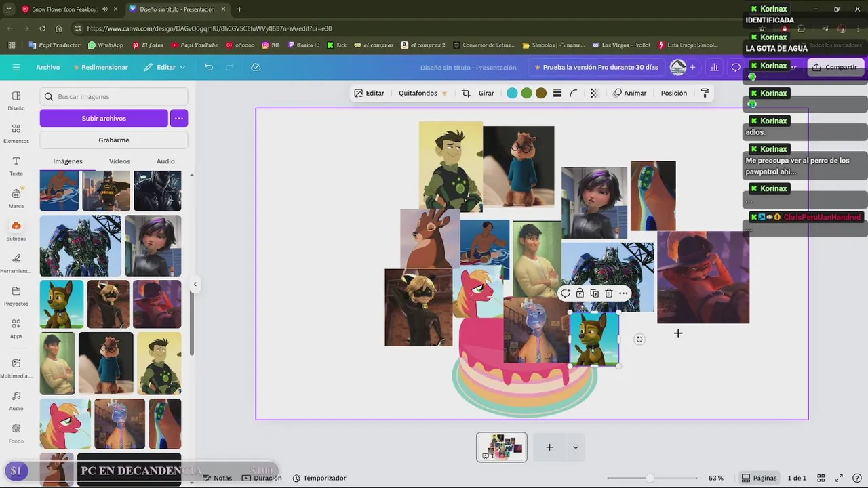Toggle the Notas panel
The width and height of the screenshot is (868, 488).
pyautogui.click(x=217, y=478)
